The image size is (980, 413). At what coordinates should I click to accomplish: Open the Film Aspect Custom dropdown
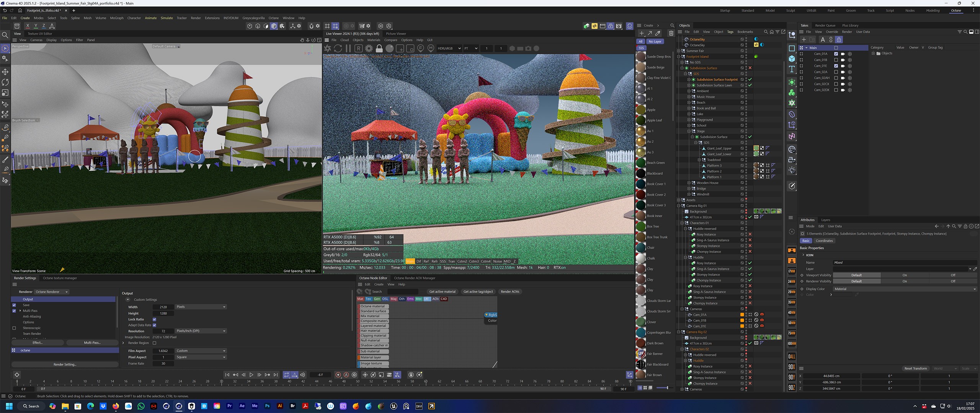click(x=201, y=351)
